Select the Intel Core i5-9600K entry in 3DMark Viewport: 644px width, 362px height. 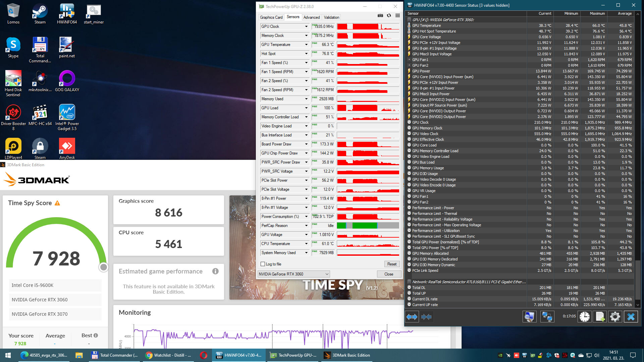point(55,285)
